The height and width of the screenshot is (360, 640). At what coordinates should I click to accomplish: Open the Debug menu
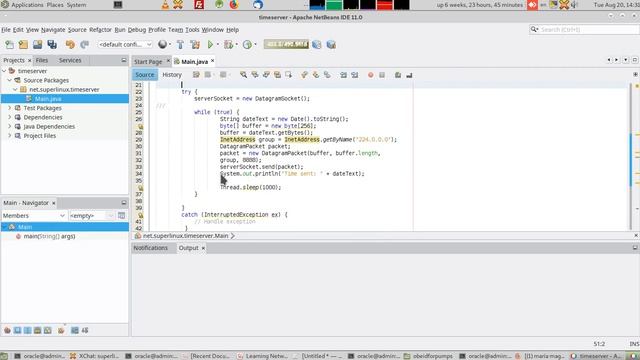coord(137,30)
